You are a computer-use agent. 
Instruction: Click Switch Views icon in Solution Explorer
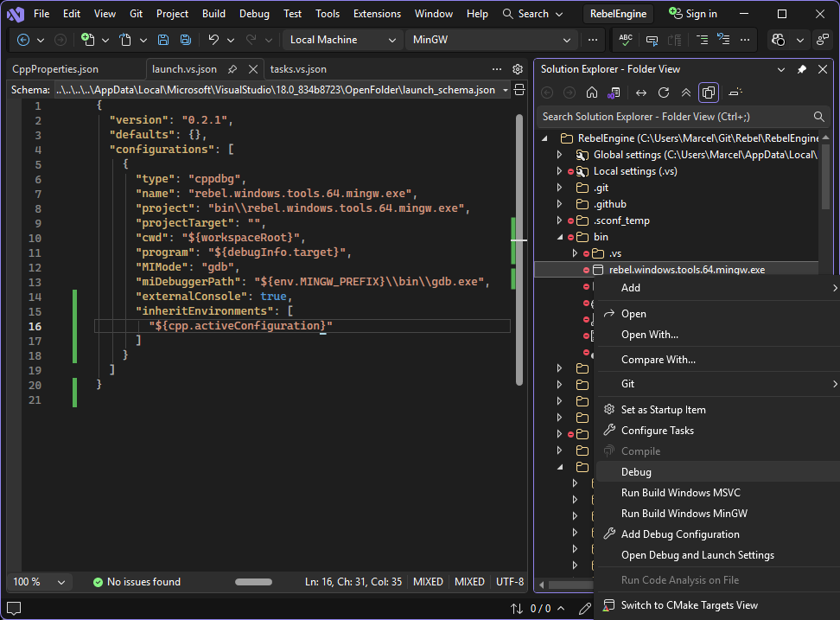[x=614, y=93]
